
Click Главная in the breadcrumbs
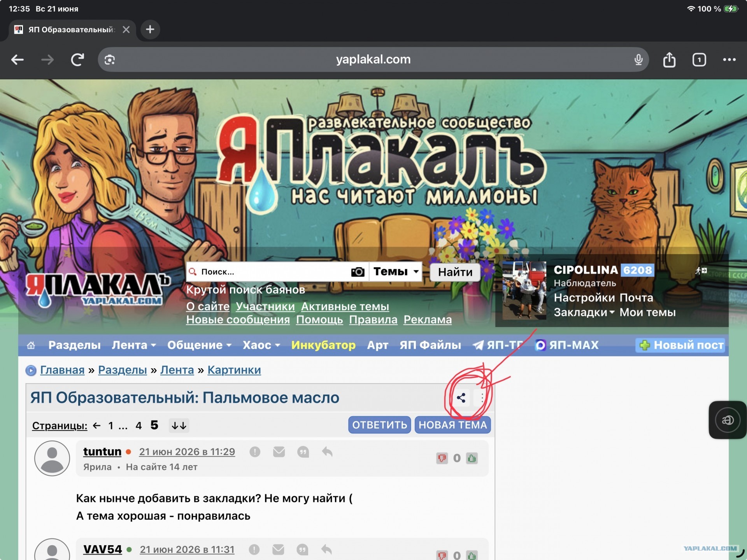62,370
